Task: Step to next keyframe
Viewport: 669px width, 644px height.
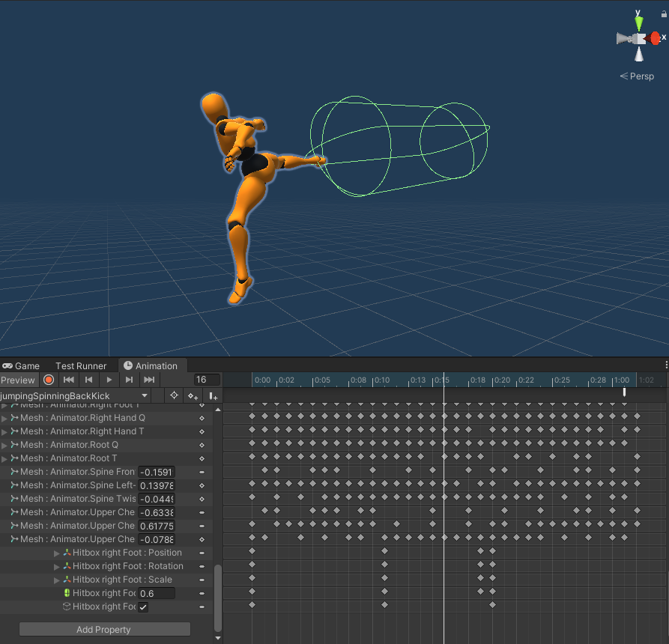Action: pos(129,380)
